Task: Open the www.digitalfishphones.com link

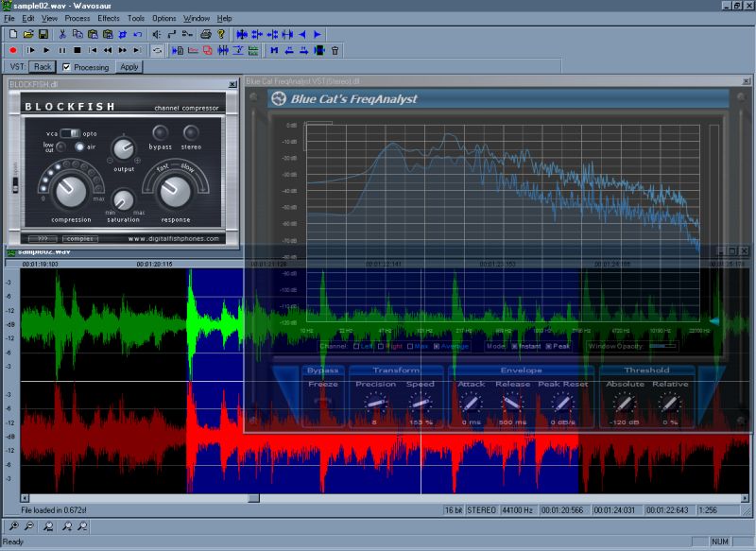Action: click(174, 238)
